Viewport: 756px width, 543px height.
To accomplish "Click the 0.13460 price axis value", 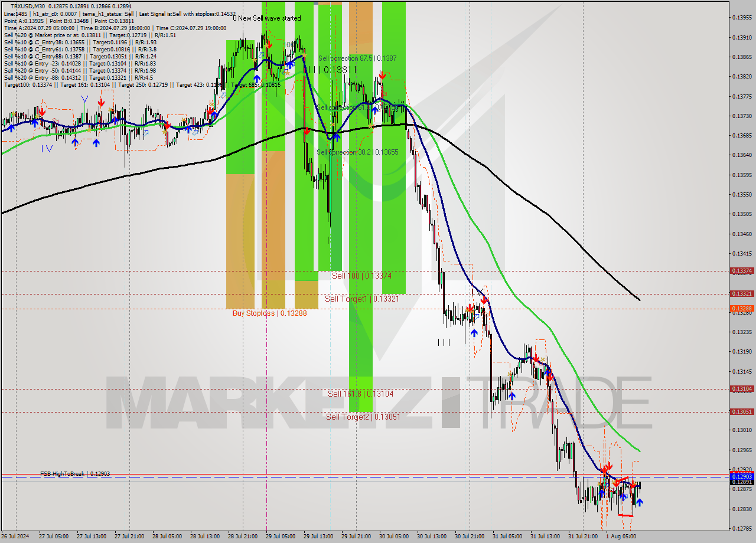I will 742,234.
